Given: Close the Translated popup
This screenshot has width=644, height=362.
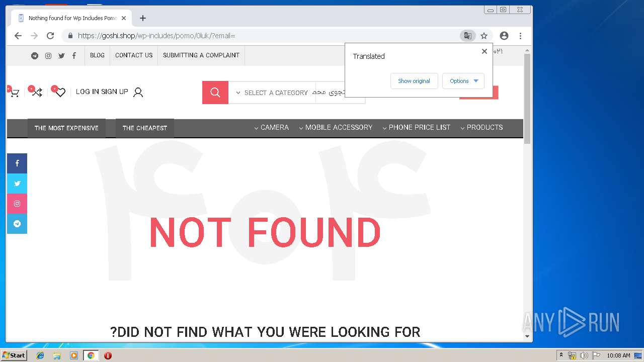Looking at the screenshot, I should tap(485, 51).
